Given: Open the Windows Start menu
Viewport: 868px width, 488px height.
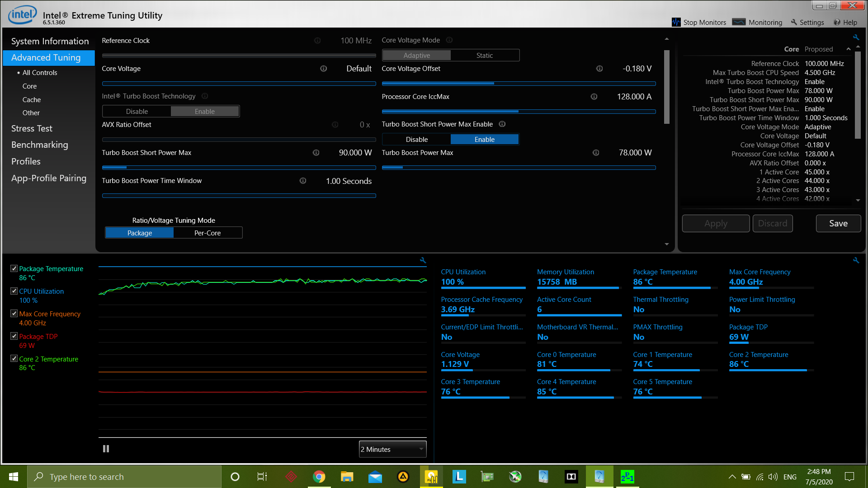Looking at the screenshot, I should click(14, 477).
